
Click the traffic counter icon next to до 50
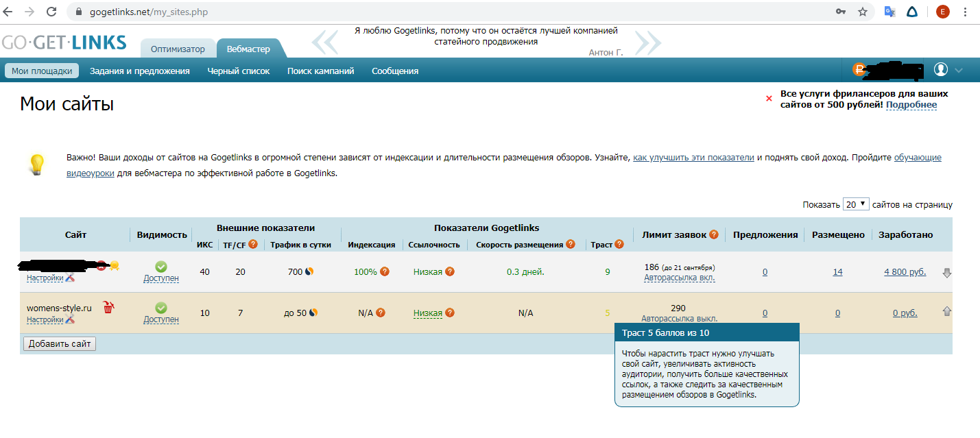pos(313,313)
